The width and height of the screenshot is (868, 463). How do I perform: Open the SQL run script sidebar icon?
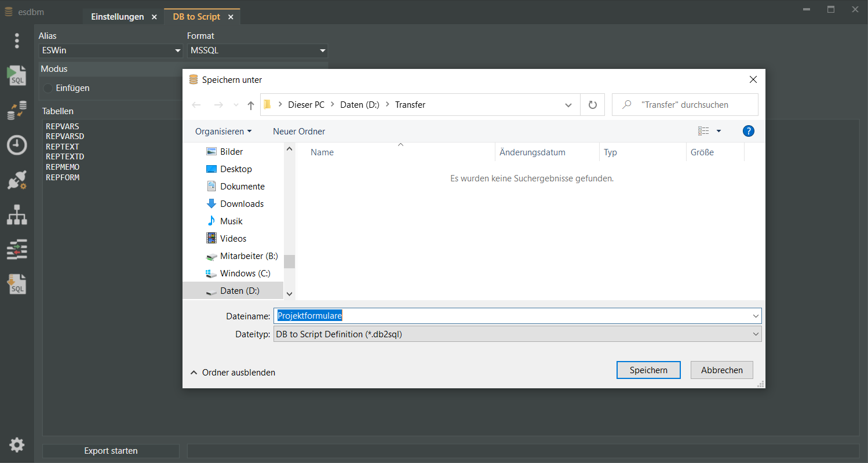coord(17,76)
